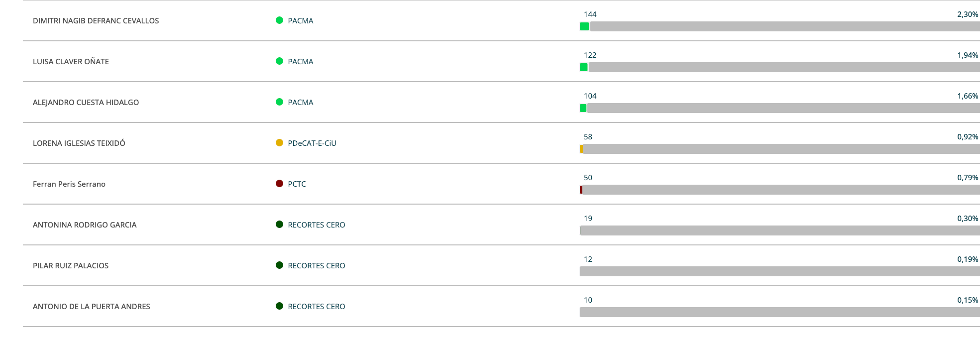Click the 0,30% percentage for Antonina Rodrigo
980x340 pixels.
click(967, 219)
